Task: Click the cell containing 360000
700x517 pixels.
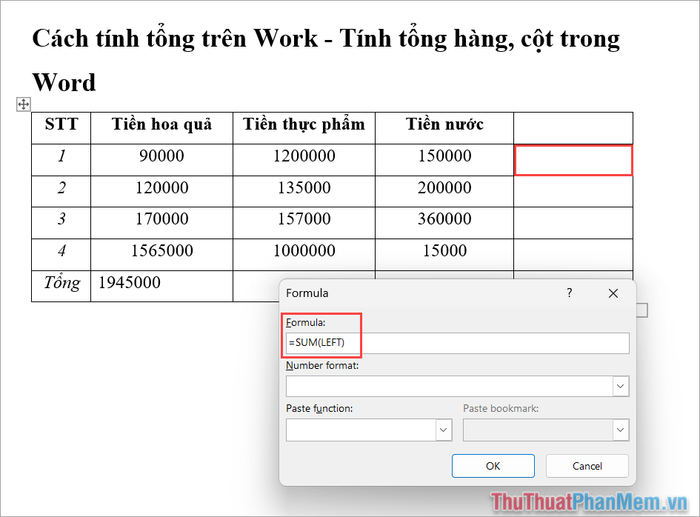Action: (445, 223)
